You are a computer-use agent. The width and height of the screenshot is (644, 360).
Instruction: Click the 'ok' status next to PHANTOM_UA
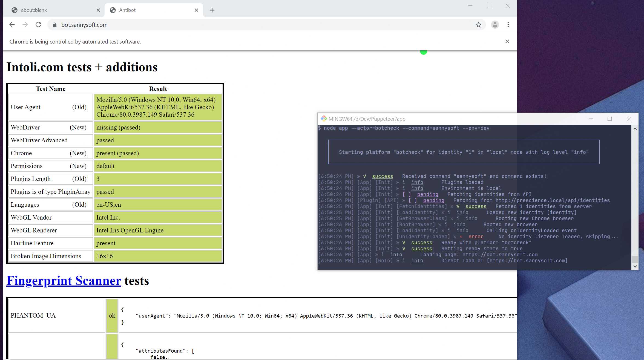(112, 316)
